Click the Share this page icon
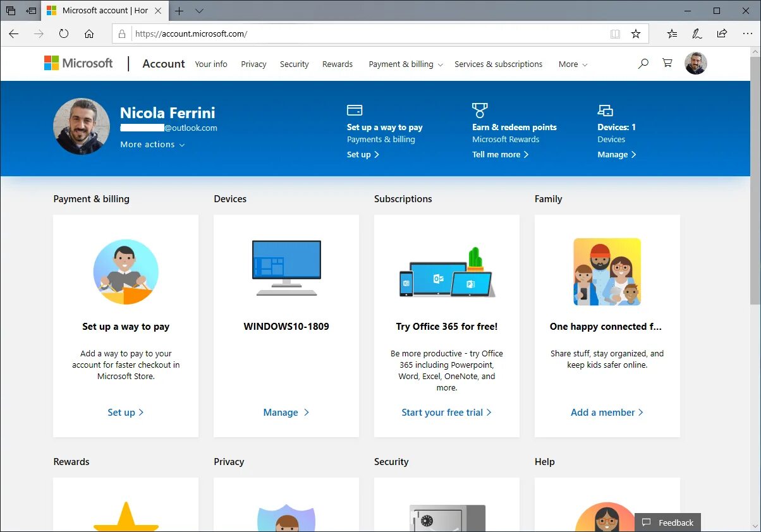Screen dimensions: 761x532 click(722, 34)
